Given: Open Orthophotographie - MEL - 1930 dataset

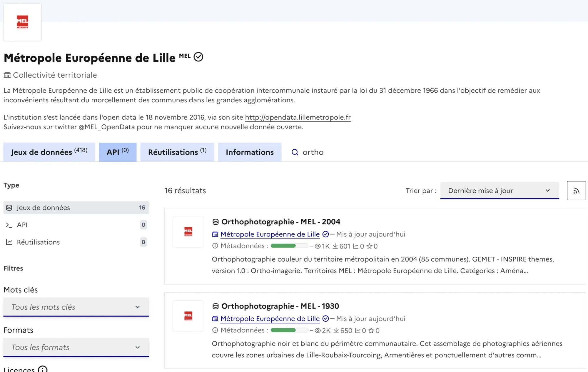Looking at the screenshot, I should [280, 306].
